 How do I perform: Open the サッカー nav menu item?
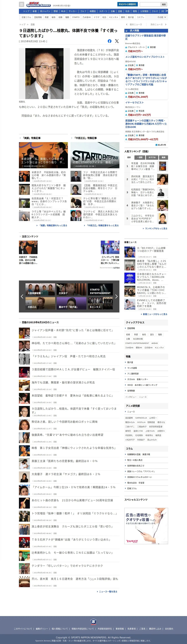click(73, 11)
